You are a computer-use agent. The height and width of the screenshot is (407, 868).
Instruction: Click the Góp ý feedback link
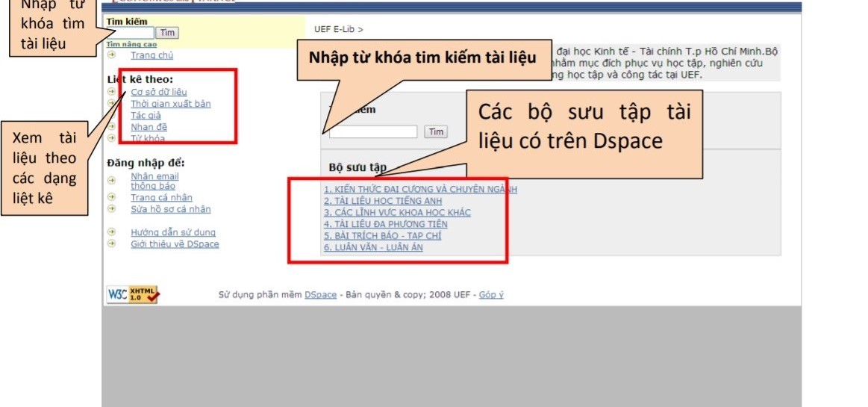pos(491,295)
